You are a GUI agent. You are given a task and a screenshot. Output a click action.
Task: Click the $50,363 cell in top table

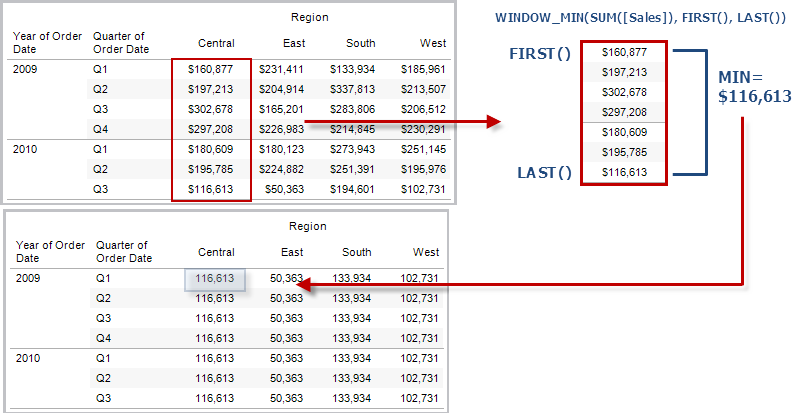click(284, 188)
